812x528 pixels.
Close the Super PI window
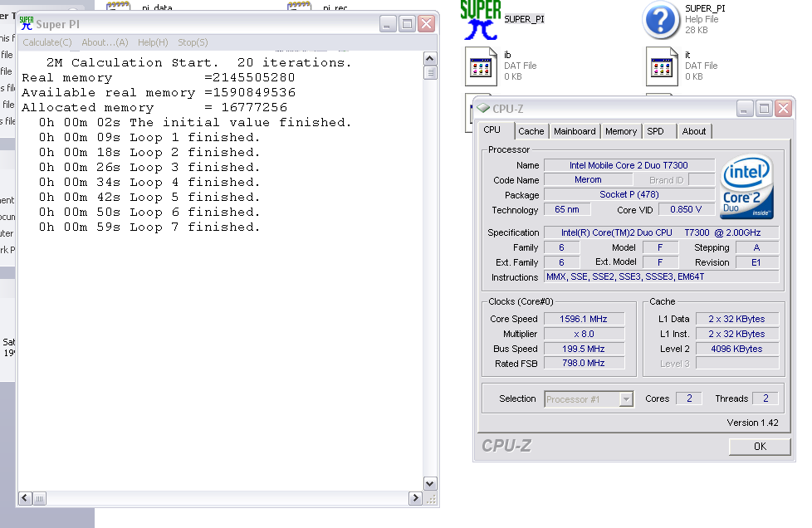tap(427, 23)
